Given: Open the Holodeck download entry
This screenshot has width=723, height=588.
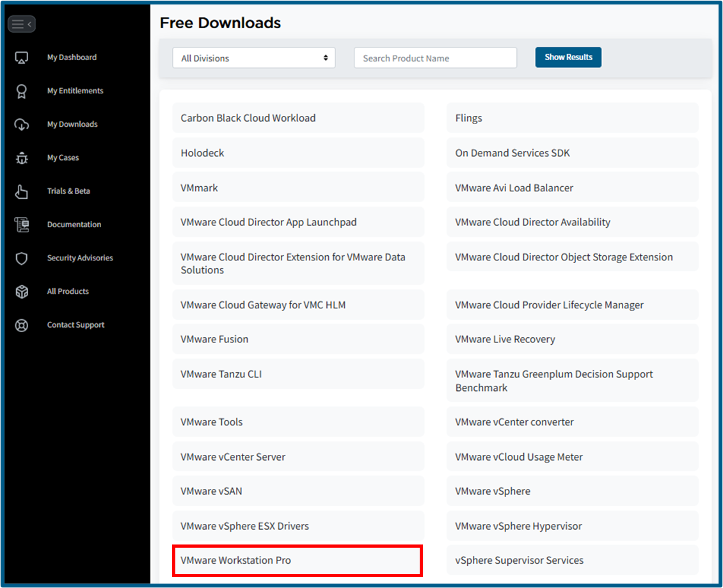Looking at the screenshot, I should (x=298, y=153).
